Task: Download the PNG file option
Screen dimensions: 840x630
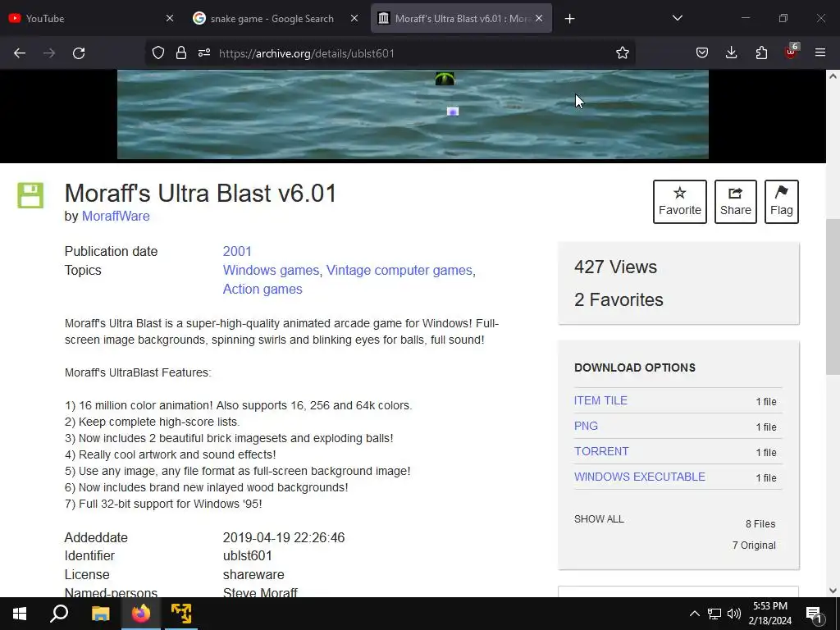Action: click(x=586, y=426)
